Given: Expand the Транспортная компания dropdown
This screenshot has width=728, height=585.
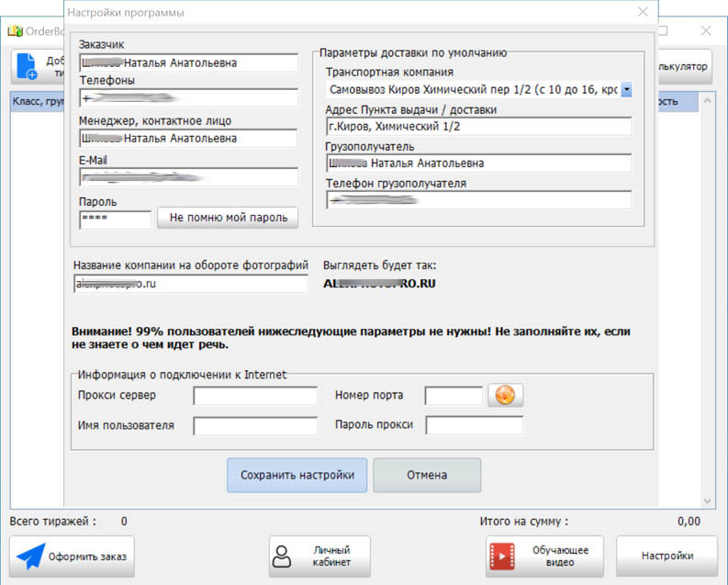Looking at the screenshot, I should click(x=626, y=90).
